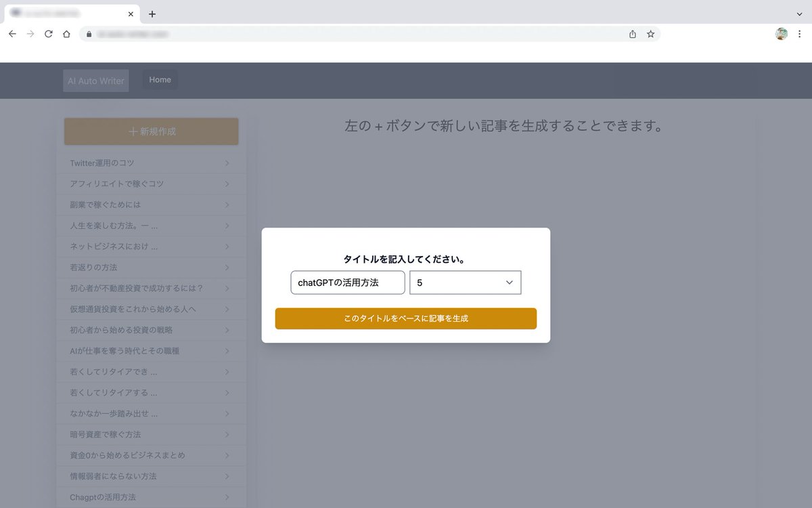Open 若くしてリタイアでき article

(114, 372)
